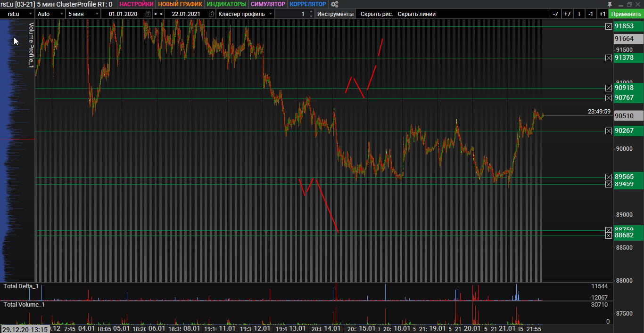Delete the 91853 level line
Image resolution: width=644 pixels, height=333 pixels.
609,26
